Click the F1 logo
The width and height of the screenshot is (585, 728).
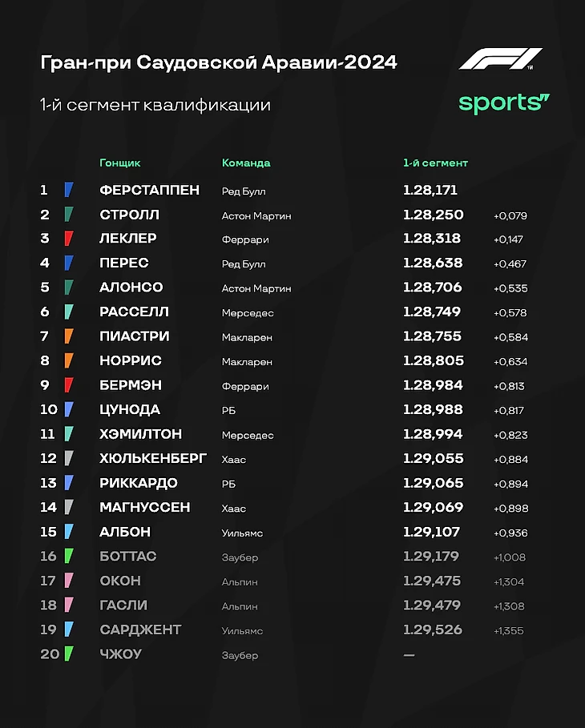pos(500,59)
